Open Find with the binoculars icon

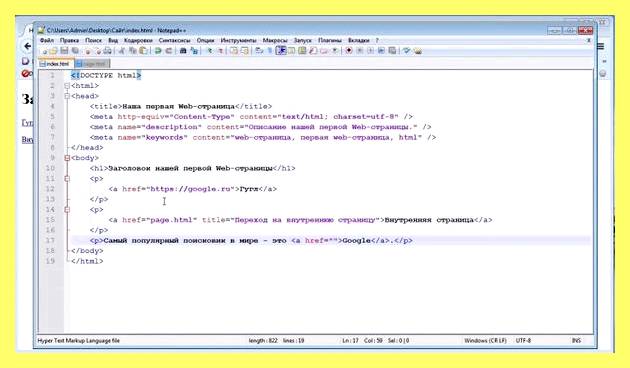click(x=183, y=51)
